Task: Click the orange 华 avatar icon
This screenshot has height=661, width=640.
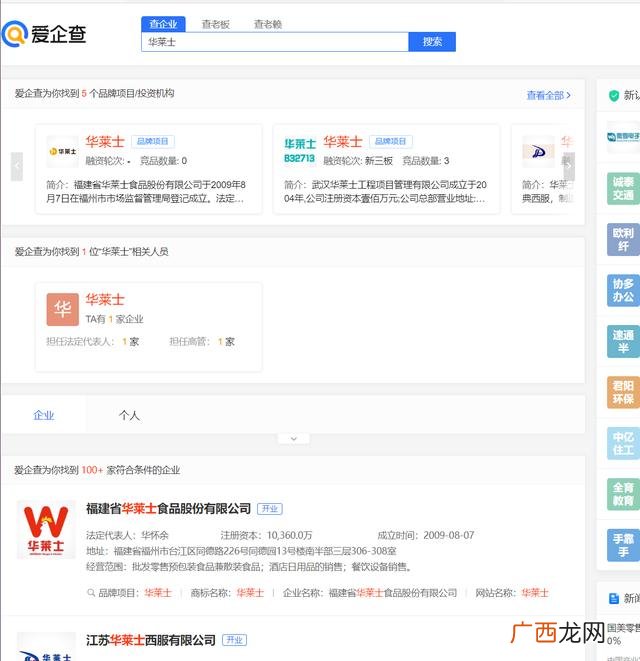Action: point(62,309)
